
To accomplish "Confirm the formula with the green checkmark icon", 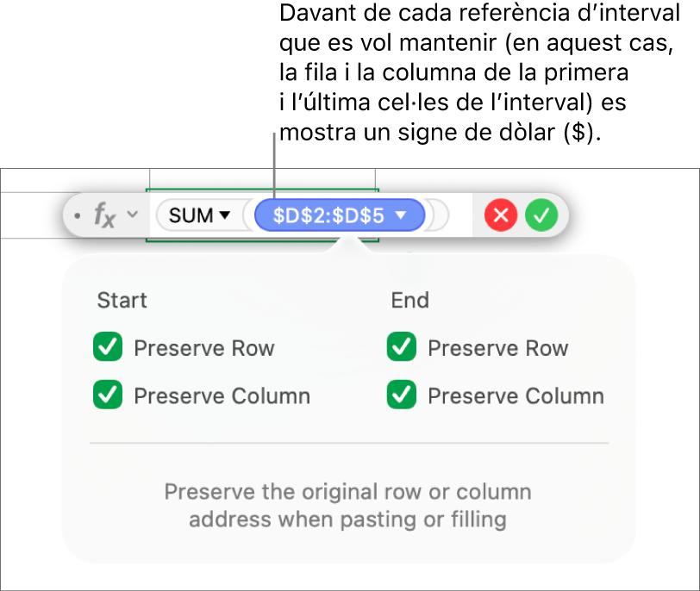I will click(x=541, y=215).
